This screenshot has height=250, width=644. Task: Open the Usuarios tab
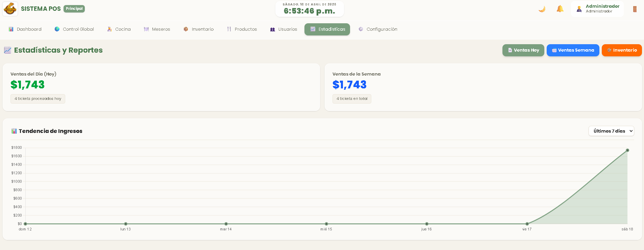283,29
